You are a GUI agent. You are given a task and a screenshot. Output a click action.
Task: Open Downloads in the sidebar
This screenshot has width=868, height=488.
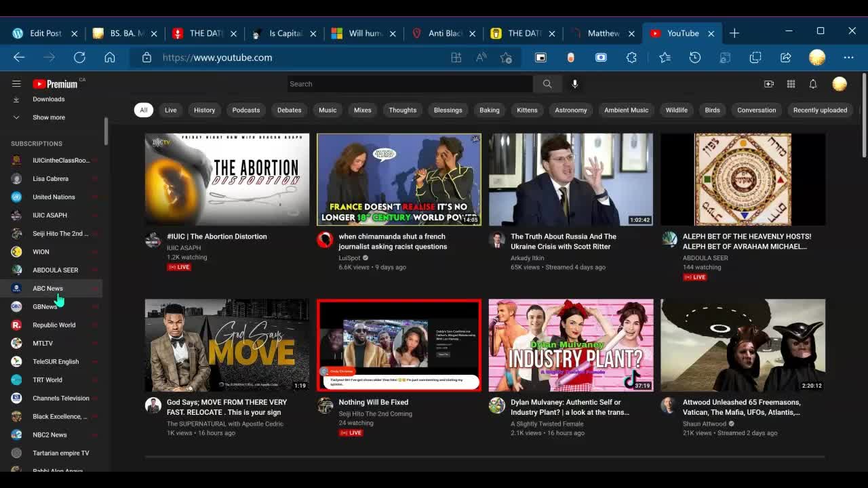[49, 99]
